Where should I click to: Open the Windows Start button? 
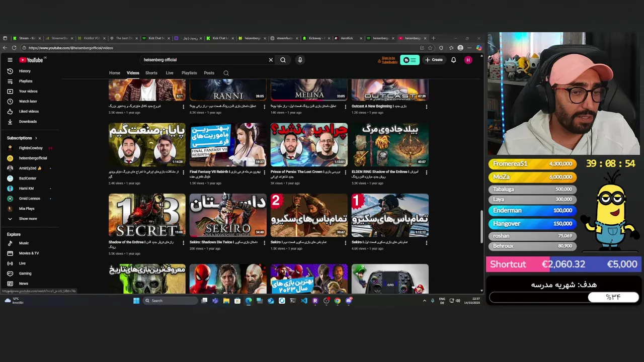[x=136, y=301]
